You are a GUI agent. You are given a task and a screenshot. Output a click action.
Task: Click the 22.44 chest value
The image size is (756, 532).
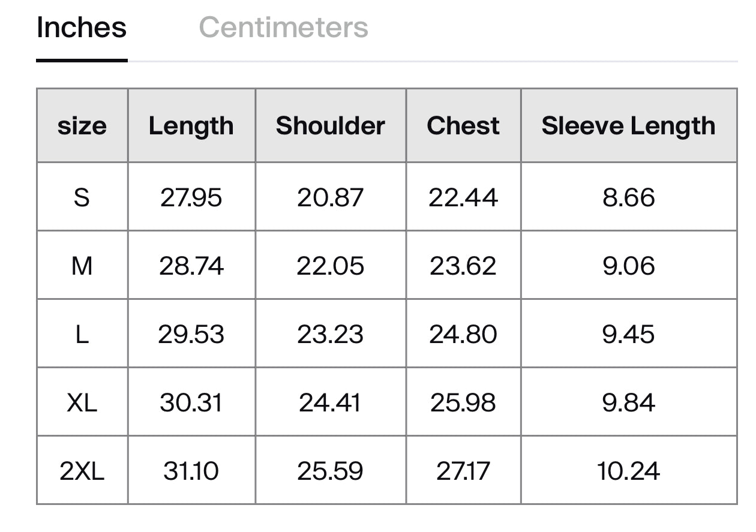point(463,197)
